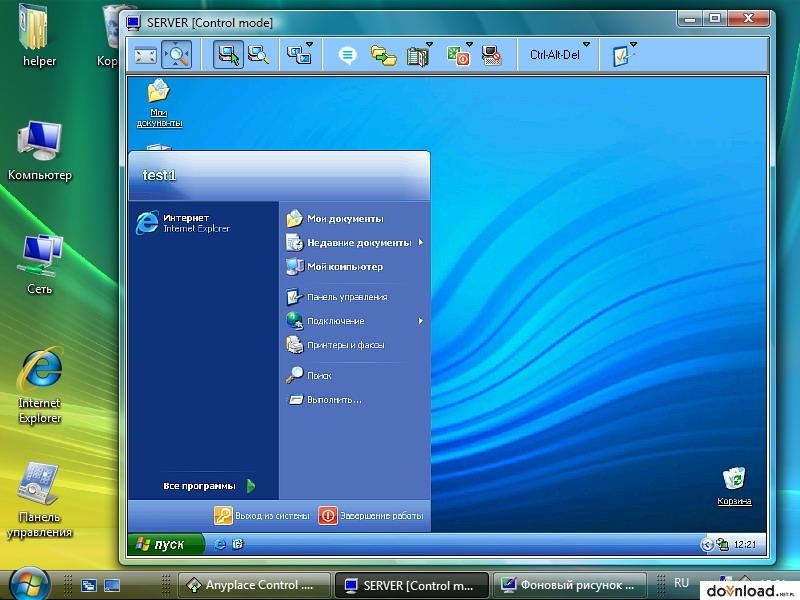Switch to Фоновый рисунок taskbar button
Image resolution: width=800 pixels, height=600 pixels.
click(570, 585)
